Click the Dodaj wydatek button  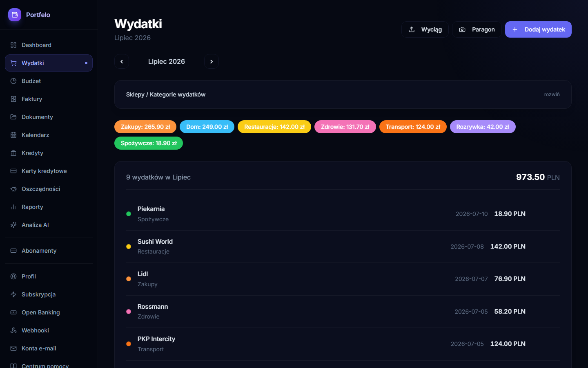click(538, 29)
